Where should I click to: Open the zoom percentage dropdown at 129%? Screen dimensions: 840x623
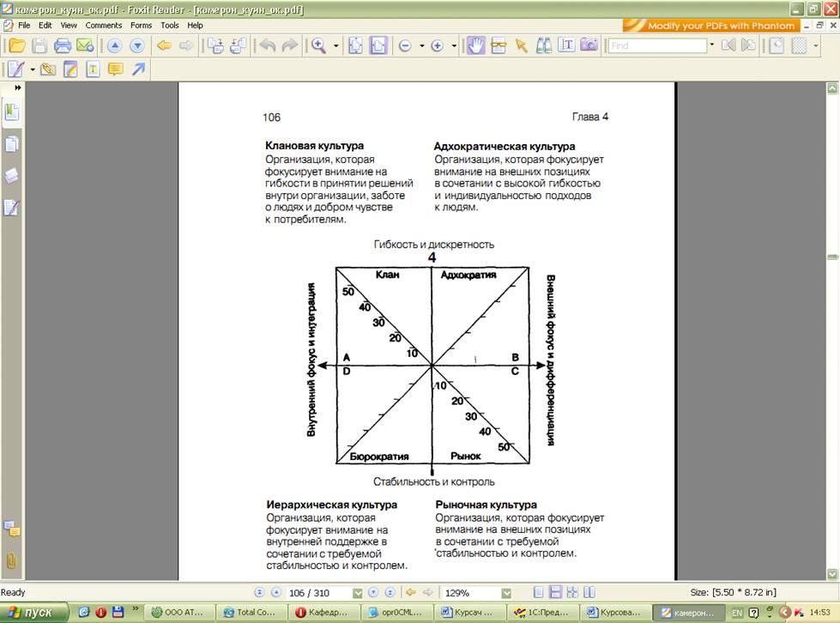coord(506,592)
